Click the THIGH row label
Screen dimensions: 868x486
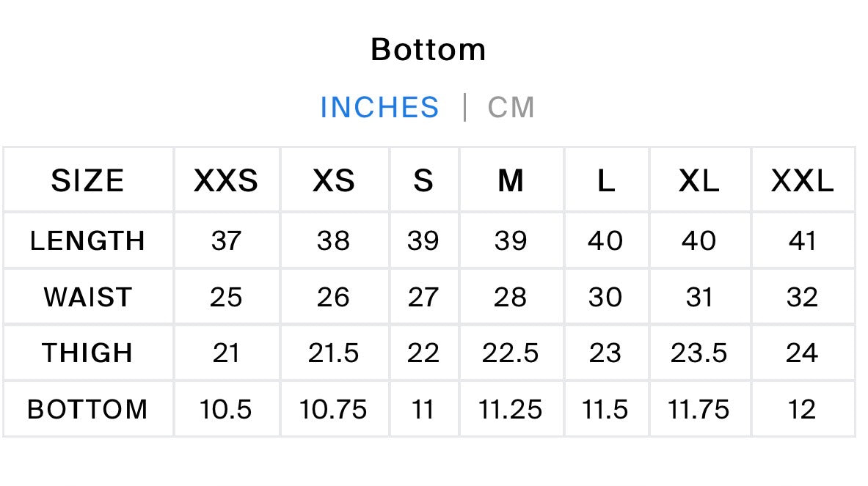87,353
